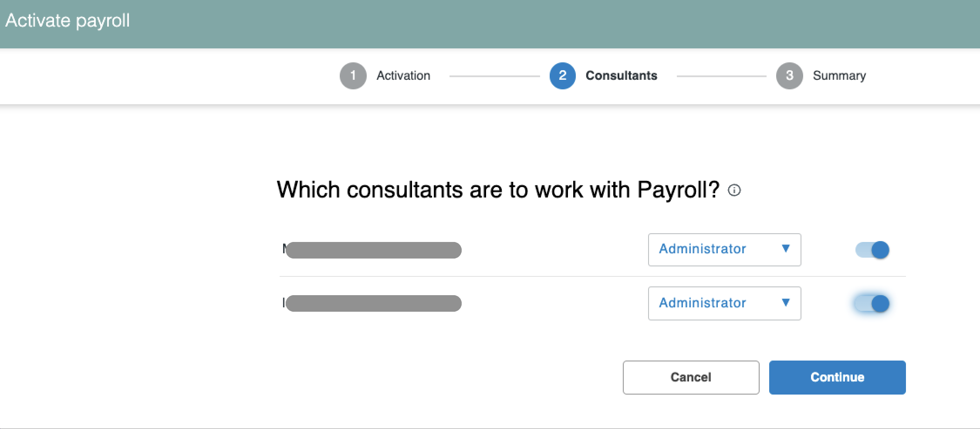Click the first consultant's redacted name
This screenshot has height=429, width=980.
(x=373, y=250)
